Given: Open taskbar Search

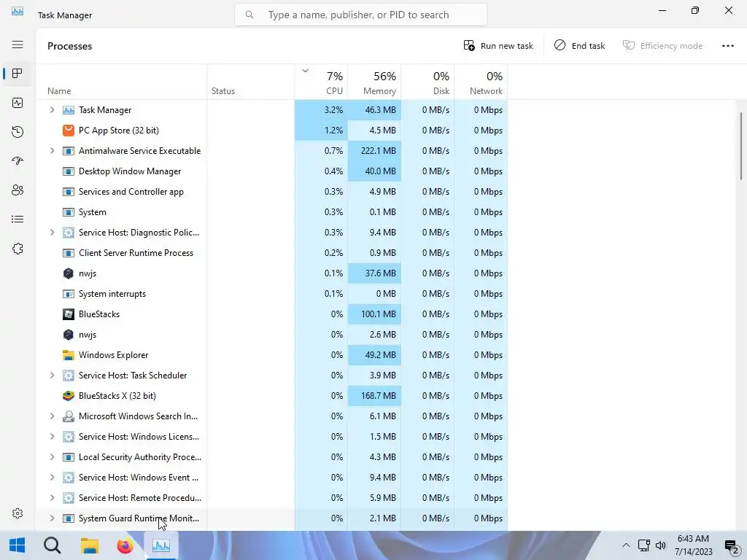Looking at the screenshot, I should pos(52,545).
